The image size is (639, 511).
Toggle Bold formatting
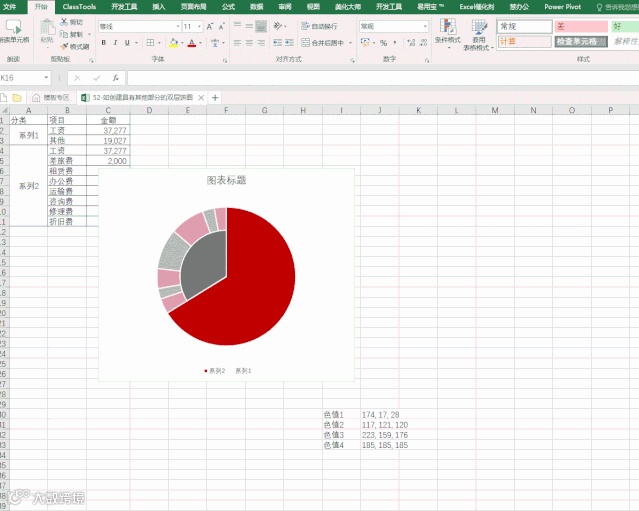click(104, 42)
